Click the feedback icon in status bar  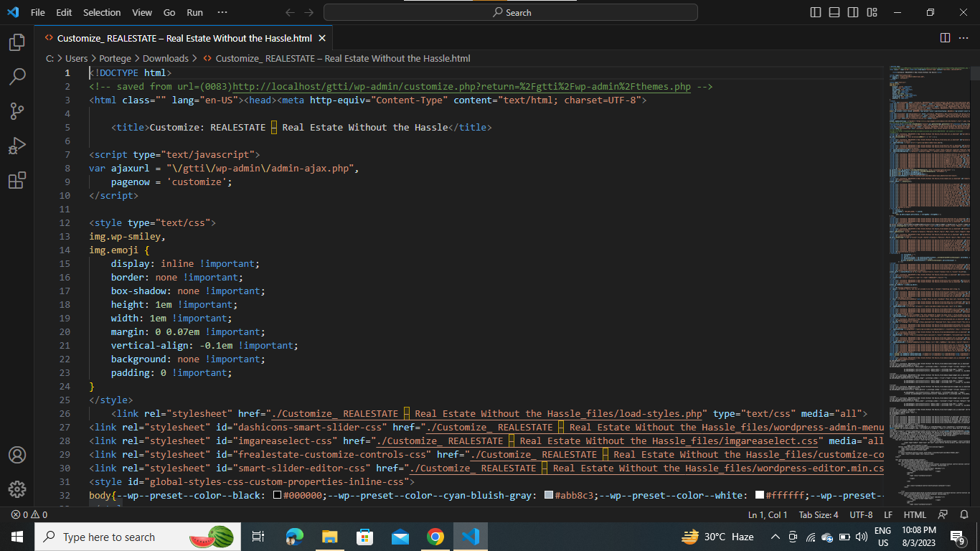pos(943,514)
